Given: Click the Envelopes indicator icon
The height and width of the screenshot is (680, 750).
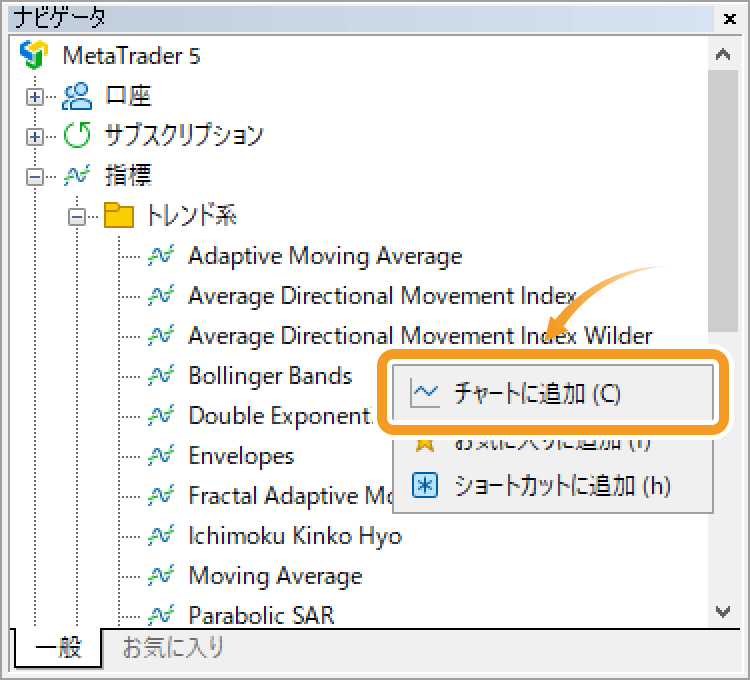Looking at the screenshot, I should (x=161, y=456).
